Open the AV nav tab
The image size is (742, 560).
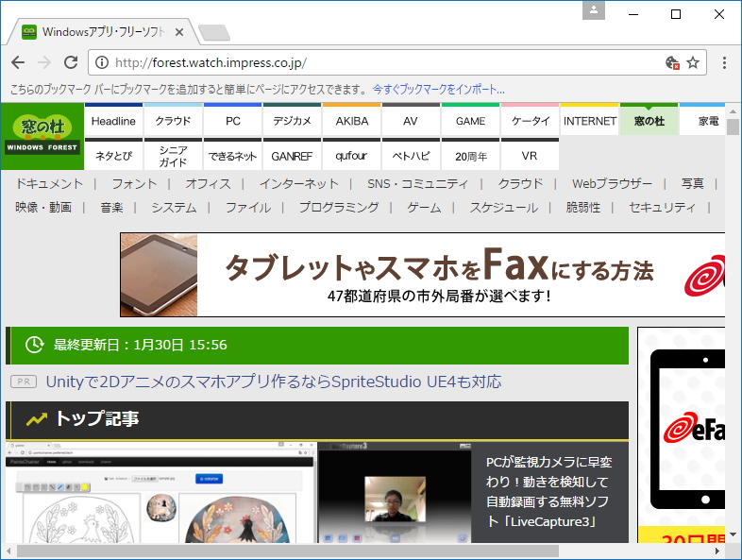click(x=411, y=120)
